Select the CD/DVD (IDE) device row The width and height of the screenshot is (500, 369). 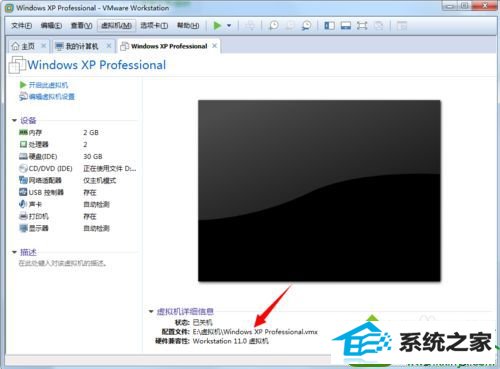77,168
